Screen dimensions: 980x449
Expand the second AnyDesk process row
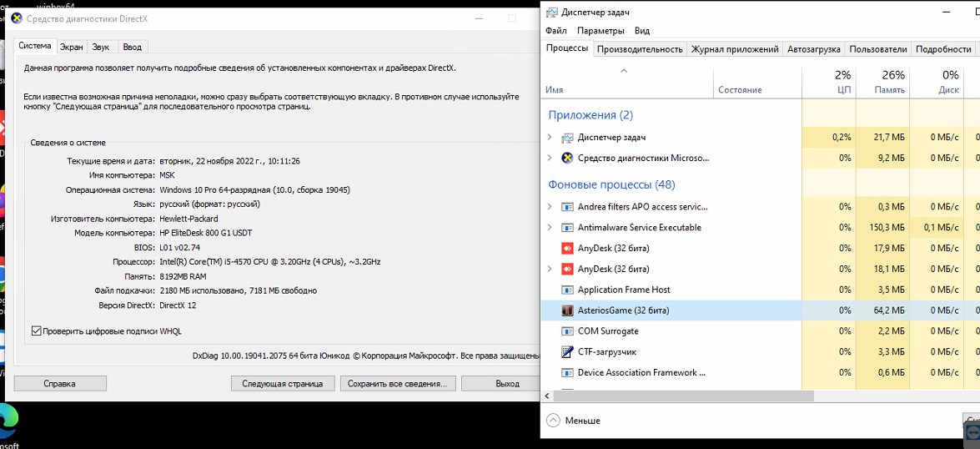tap(550, 269)
